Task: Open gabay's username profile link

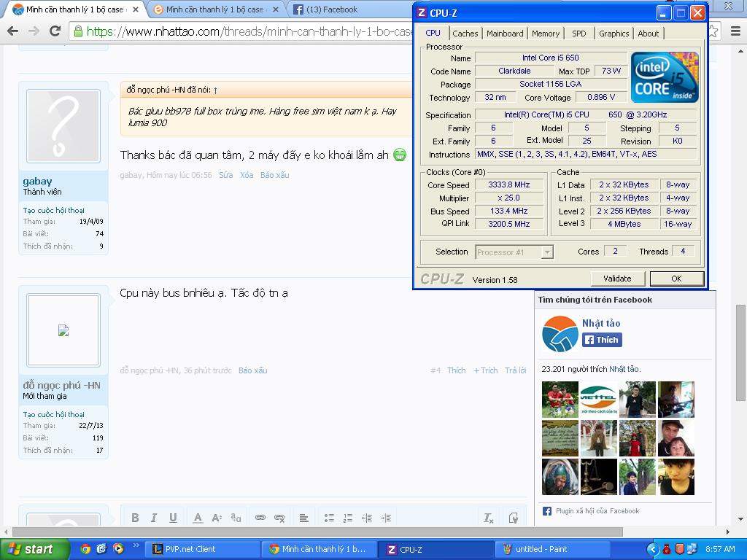Action: coord(38,181)
